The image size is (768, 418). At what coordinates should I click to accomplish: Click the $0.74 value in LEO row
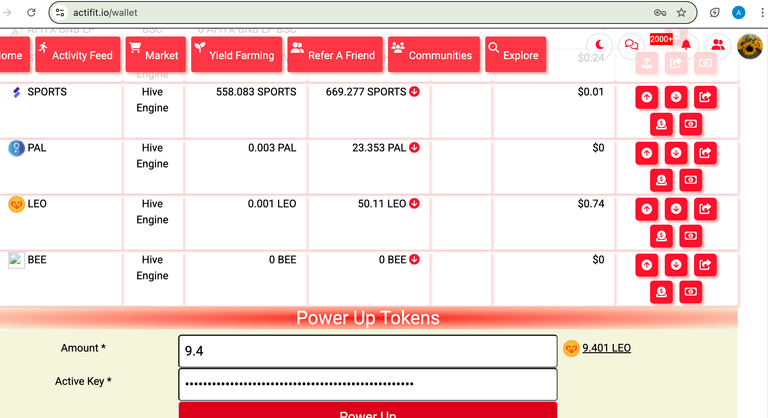[591, 203]
